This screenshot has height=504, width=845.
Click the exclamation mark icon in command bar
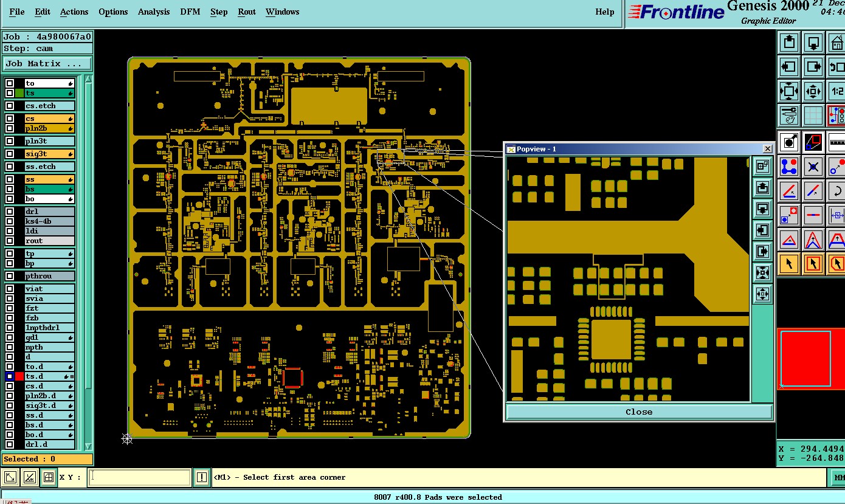(202, 478)
